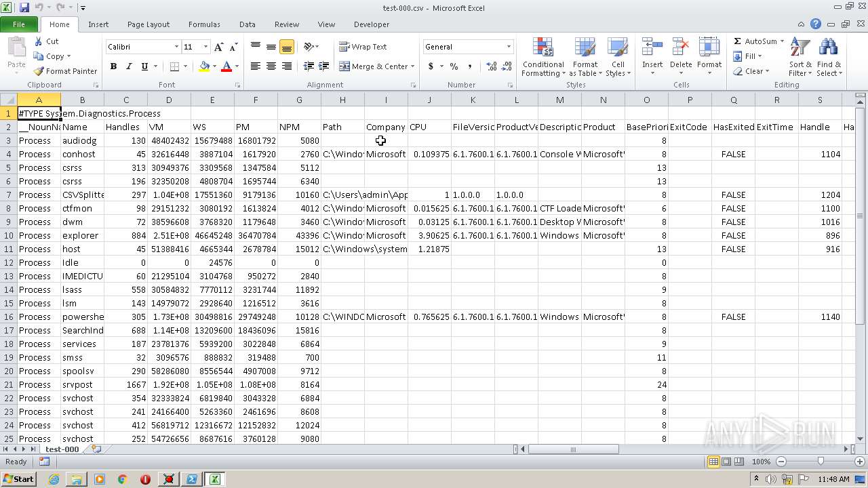Open the Fill dropdown in Editing
This screenshot has width=868, height=488.
point(748,56)
